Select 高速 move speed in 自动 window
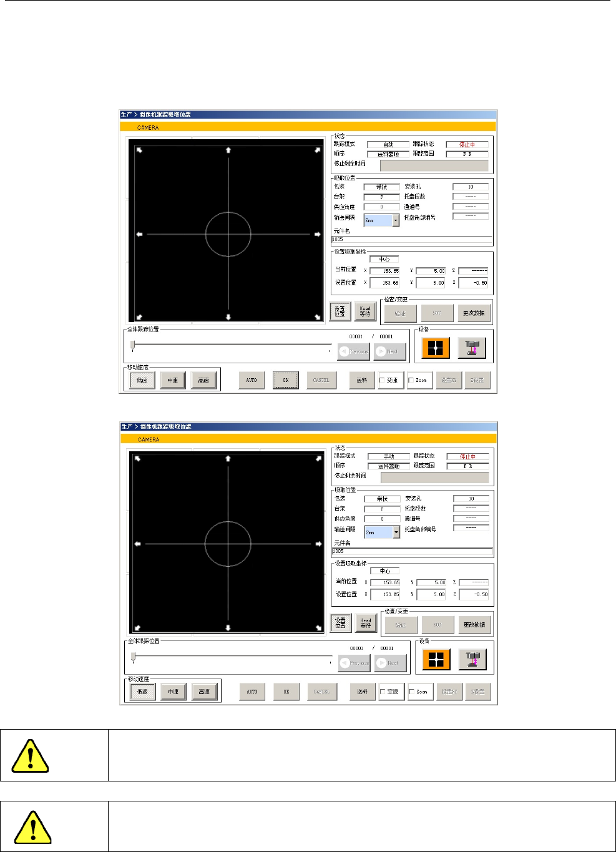 [204, 380]
